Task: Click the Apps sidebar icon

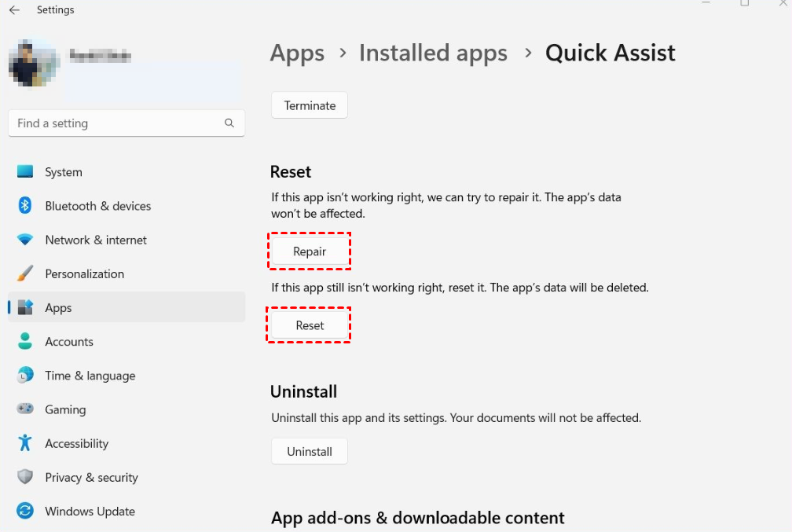Action: point(25,307)
